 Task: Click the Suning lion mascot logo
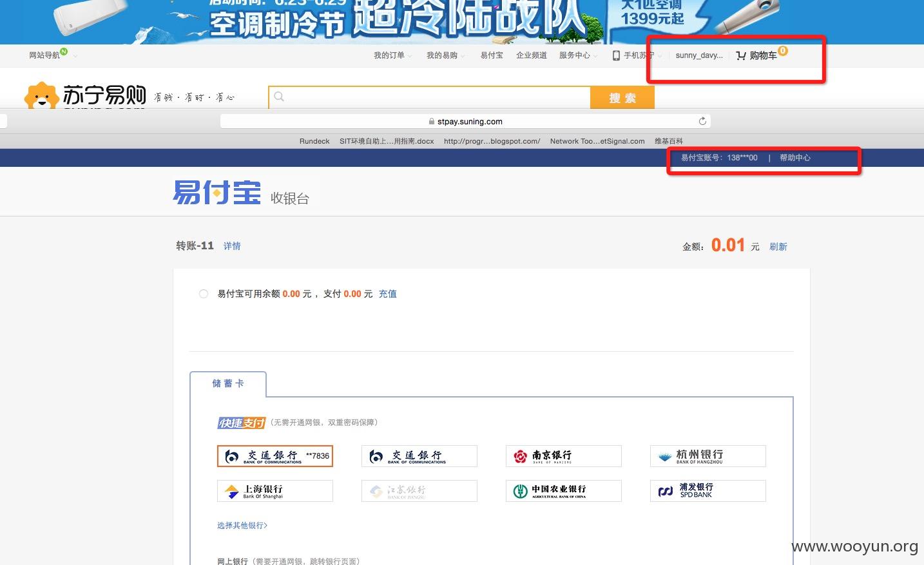(x=41, y=96)
